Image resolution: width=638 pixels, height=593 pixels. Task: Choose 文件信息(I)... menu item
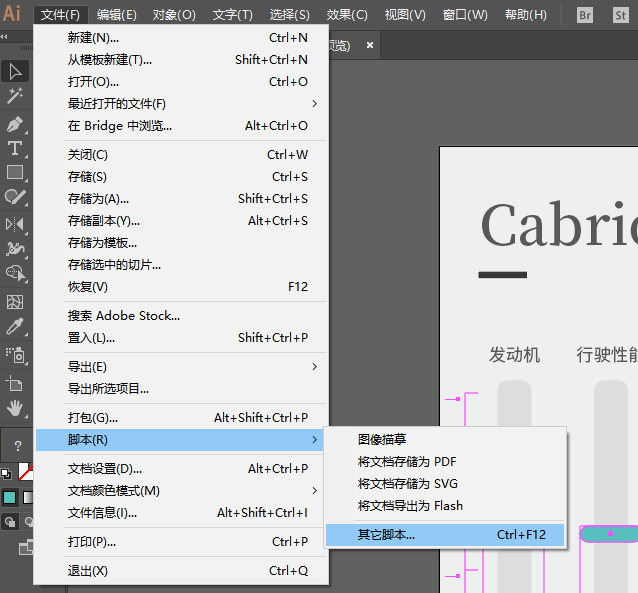[181, 513]
